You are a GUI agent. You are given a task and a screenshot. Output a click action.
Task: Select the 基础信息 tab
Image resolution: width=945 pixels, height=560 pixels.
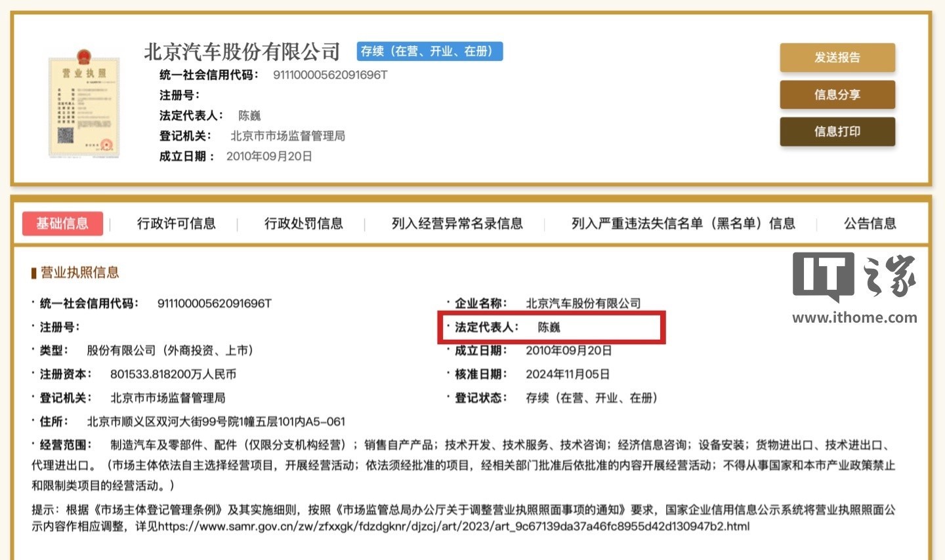point(62,223)
